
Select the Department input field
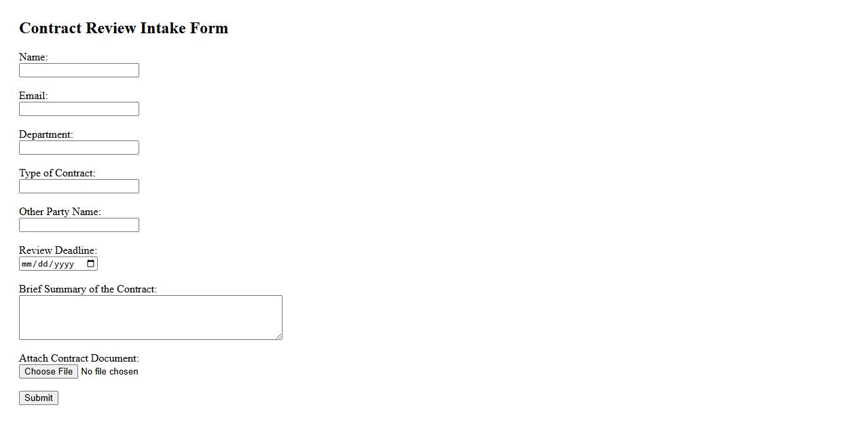[x=79, y=148]
